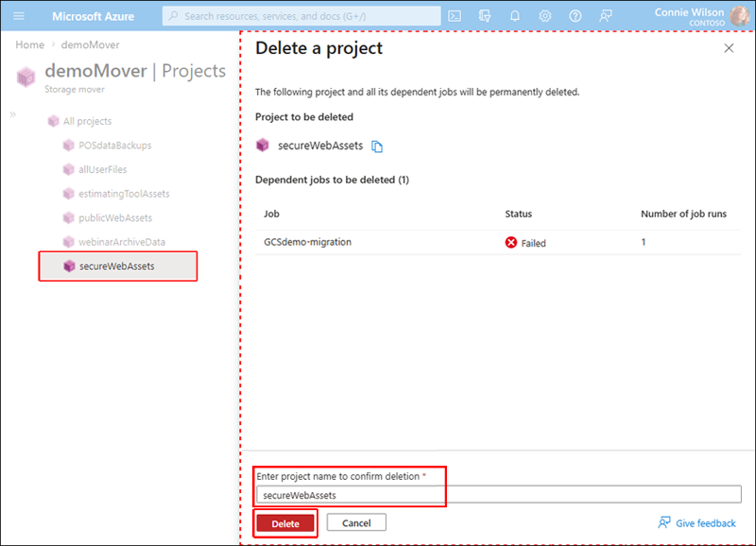Click in the Azure search box
Image resolution: width=756 pixels, height=546 pixels.
point(301,16)
